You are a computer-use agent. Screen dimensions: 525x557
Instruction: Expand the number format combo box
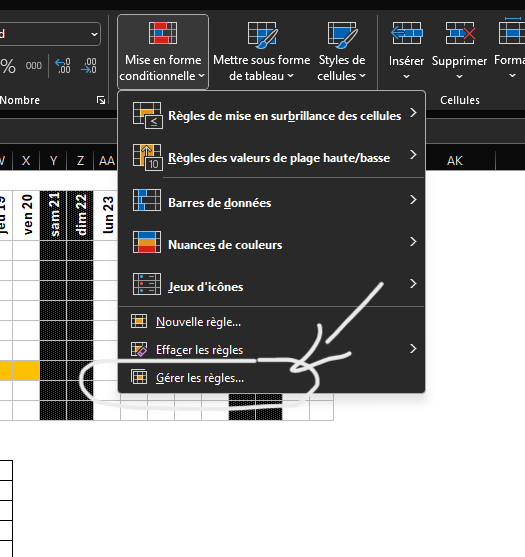94,34
